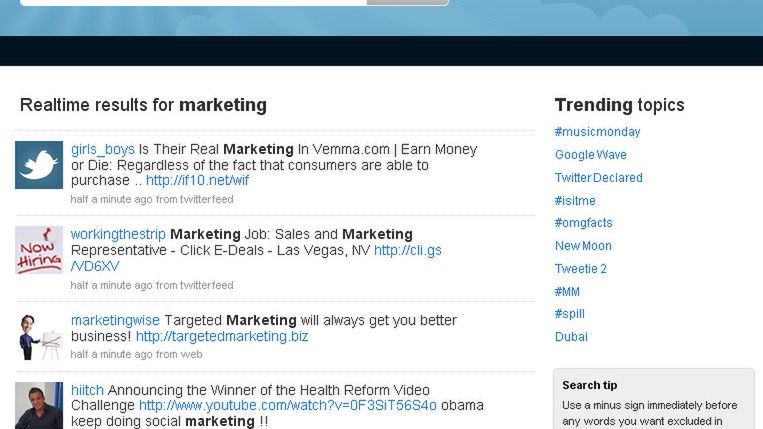Open hiitch username link
763x429 pixels.
tap(87, 390)
